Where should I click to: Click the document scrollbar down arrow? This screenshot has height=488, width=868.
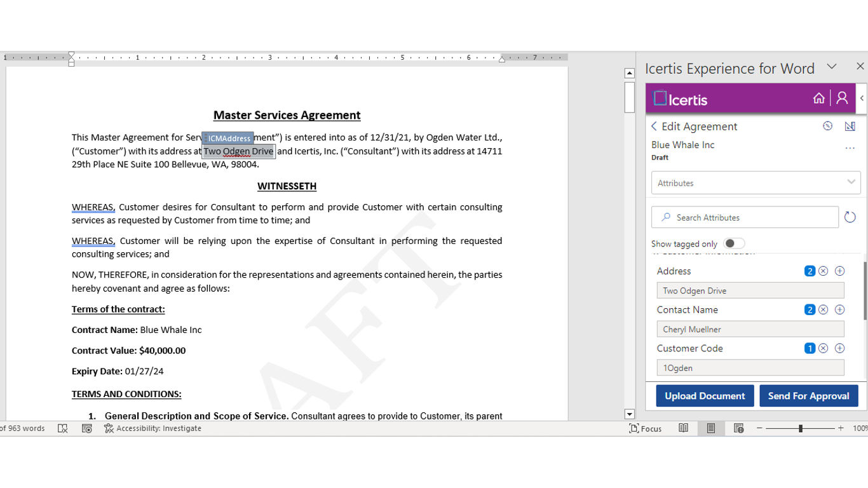point(629,414)
